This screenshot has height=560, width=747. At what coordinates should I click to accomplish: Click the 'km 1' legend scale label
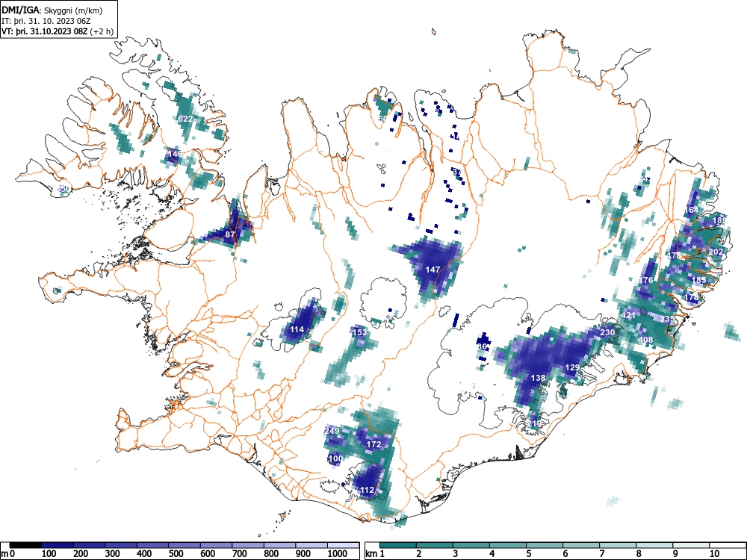coord(375,554)
